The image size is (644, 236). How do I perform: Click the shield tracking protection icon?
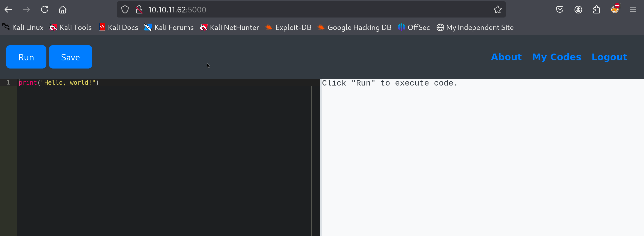[125, 10]
